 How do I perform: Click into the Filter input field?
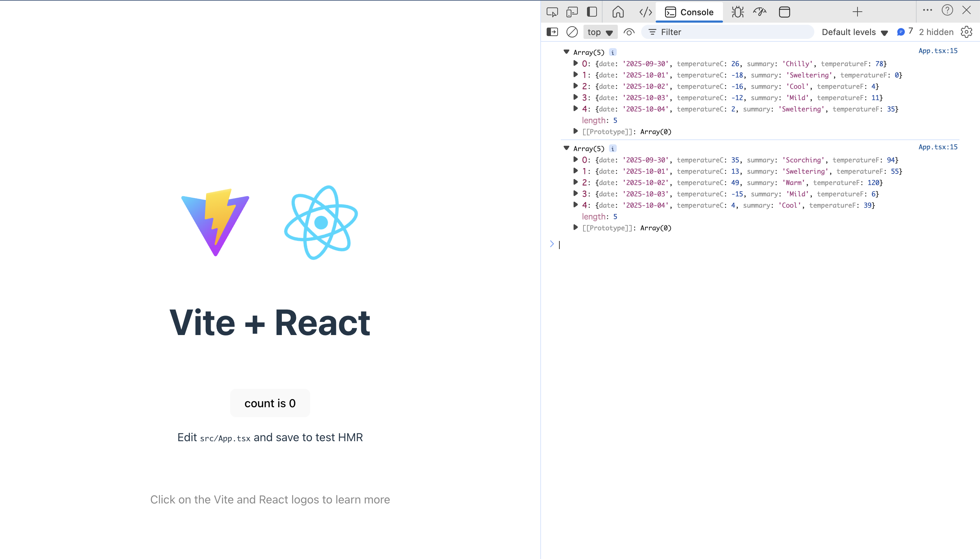(734, 32)
